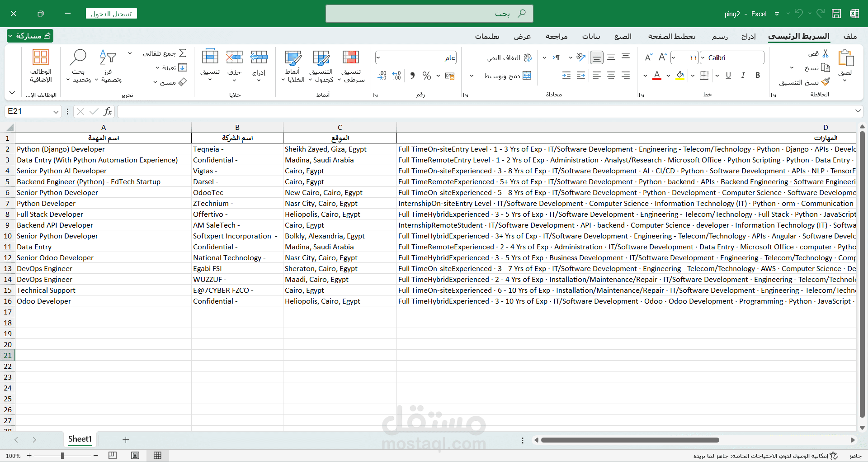Screen dimensions: 868x462
Task: Click Decrease Decimal icon
Action: coord(382,76)
